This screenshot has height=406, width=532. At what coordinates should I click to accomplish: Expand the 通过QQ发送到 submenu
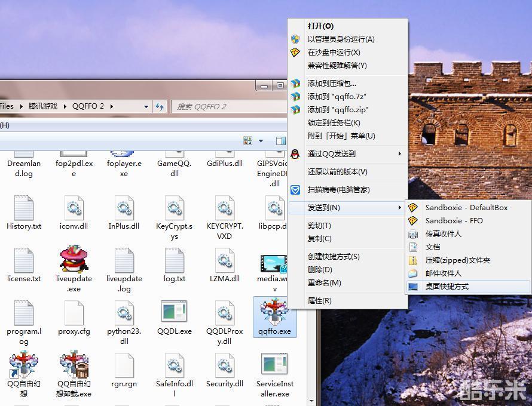coord(348,154)
